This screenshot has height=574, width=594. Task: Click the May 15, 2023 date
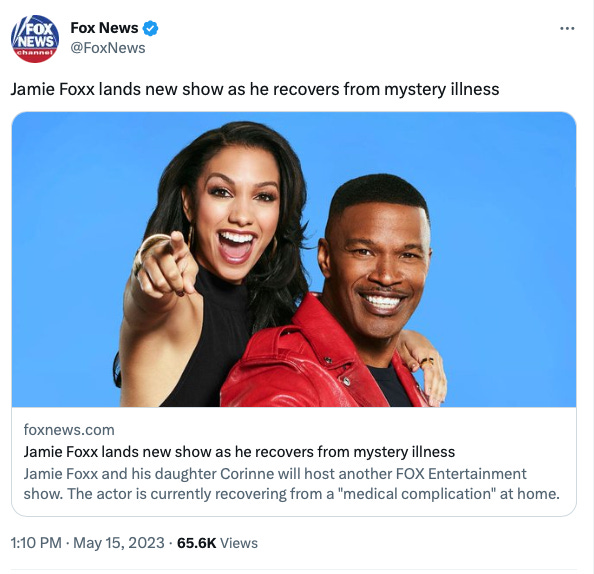(x=119, y=543)
